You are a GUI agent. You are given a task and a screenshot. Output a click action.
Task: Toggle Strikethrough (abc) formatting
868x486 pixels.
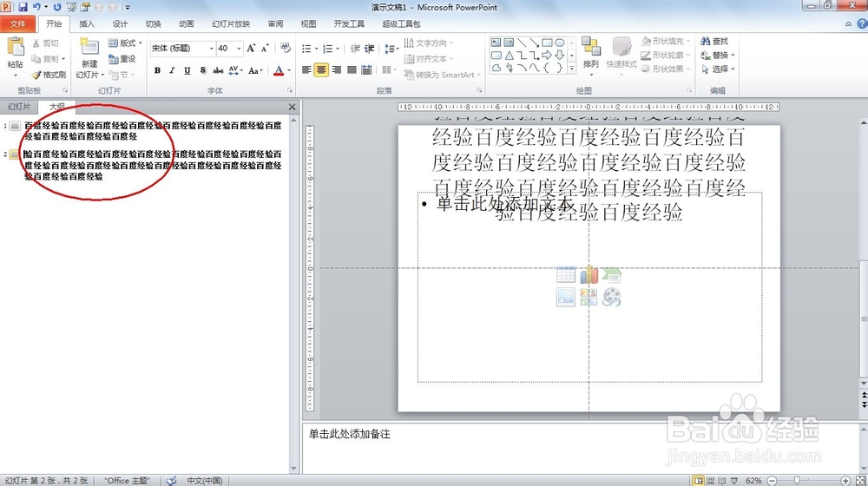coord(218,70)
